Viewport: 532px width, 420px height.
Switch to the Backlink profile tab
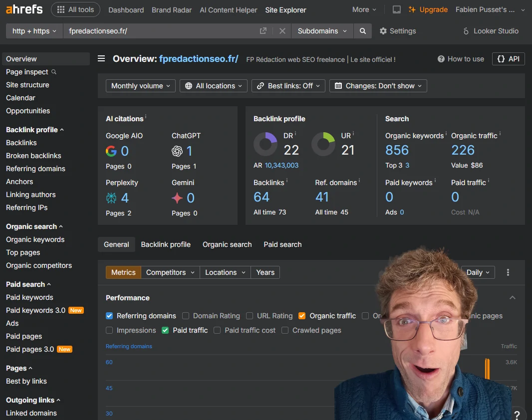click(x=166, y=244)
